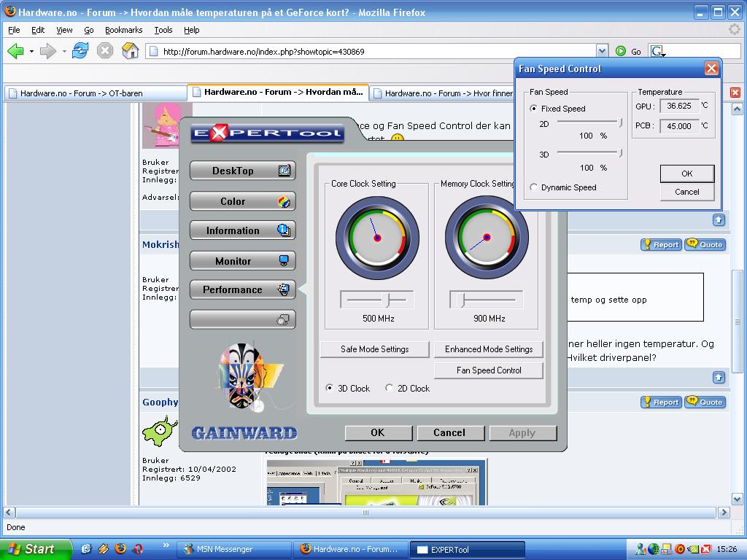Open the address bar history dropdown
The image size is (747, 560).
tap(602, 51)
